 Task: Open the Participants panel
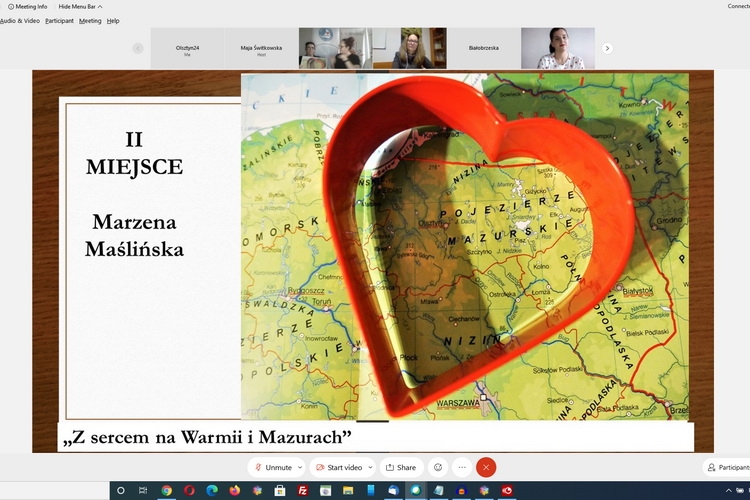pyautogui.click(x=727, y=467)
